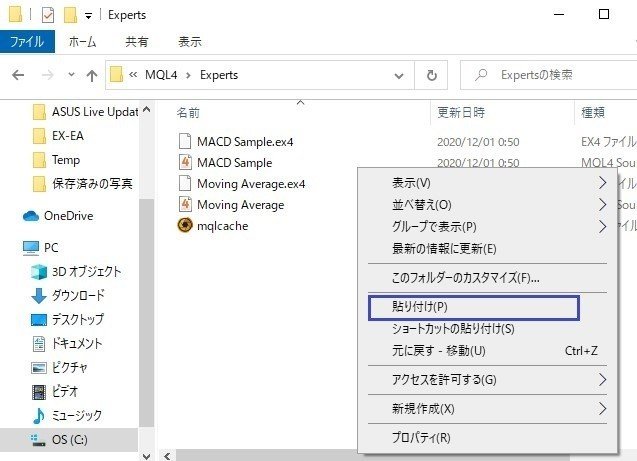Screen dimensions: 637x461
Task: Click the magnifier search icon
Action: (481, 75)
